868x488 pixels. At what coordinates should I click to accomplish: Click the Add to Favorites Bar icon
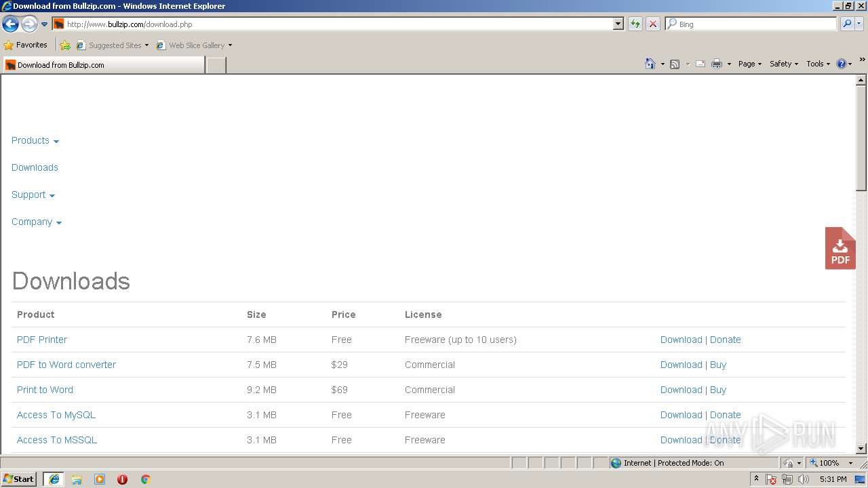(65, 45)
